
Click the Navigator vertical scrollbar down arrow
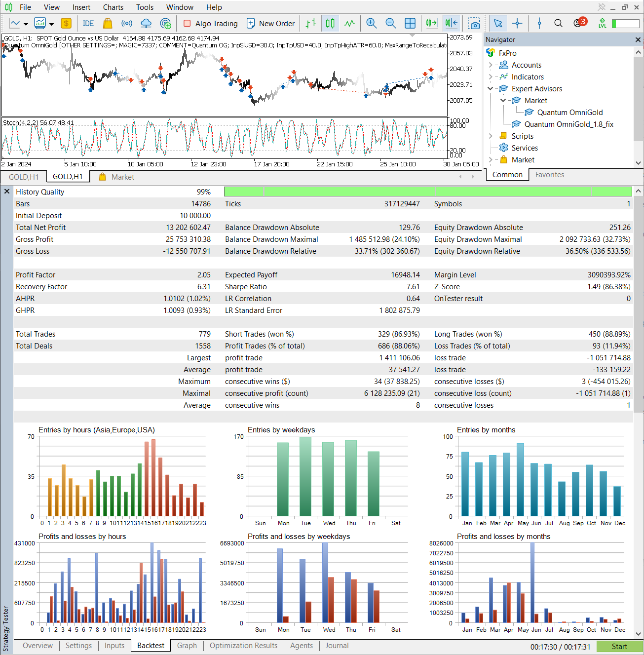(638, 163)
